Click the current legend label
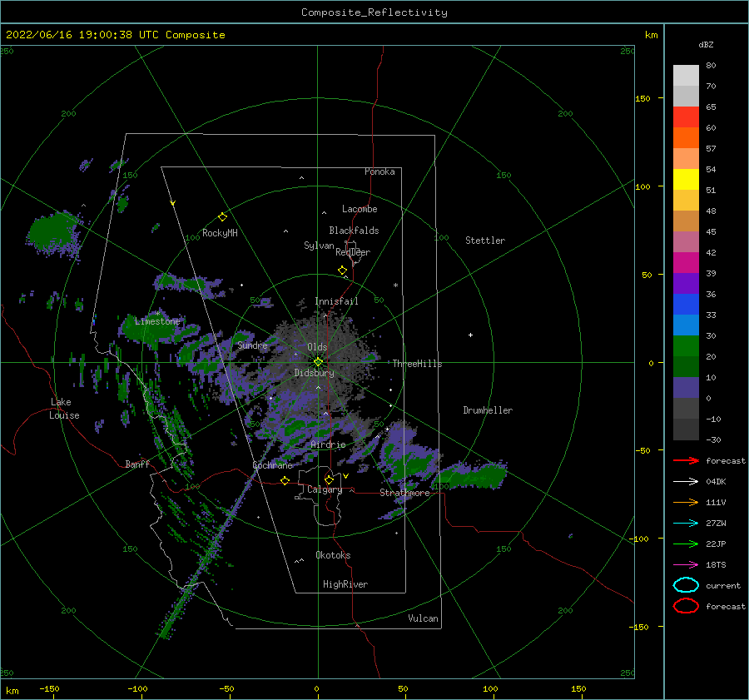 pyautogui.click(x=723, y=585)
